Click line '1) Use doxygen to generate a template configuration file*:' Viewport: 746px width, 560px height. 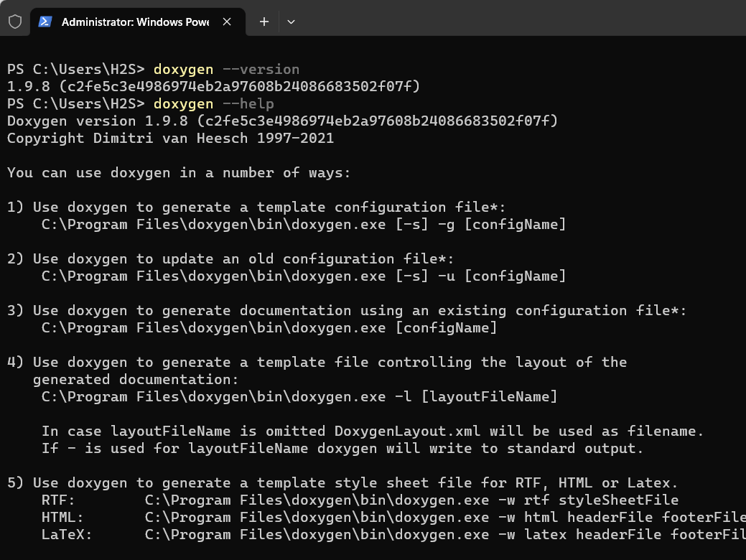click(x=256, y=207)
